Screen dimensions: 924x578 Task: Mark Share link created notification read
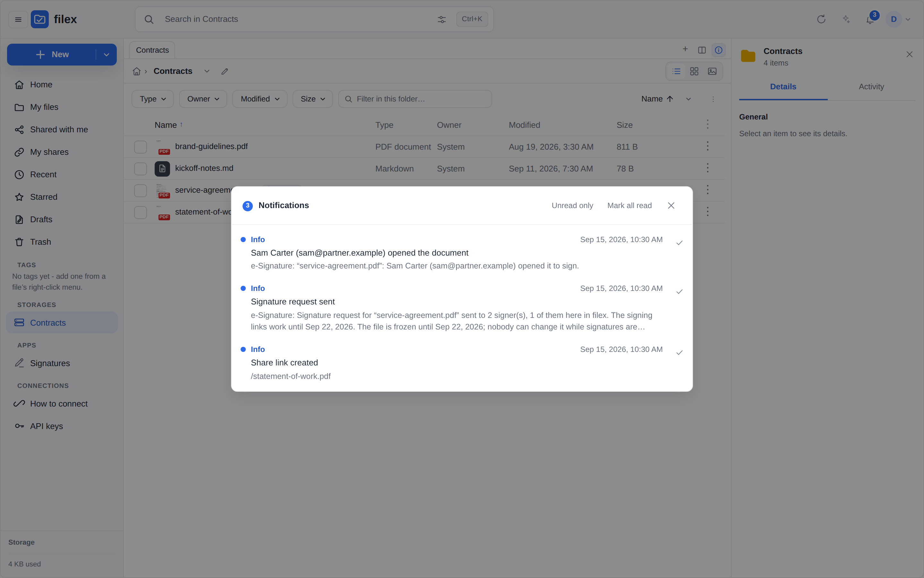tap(679, 353)
